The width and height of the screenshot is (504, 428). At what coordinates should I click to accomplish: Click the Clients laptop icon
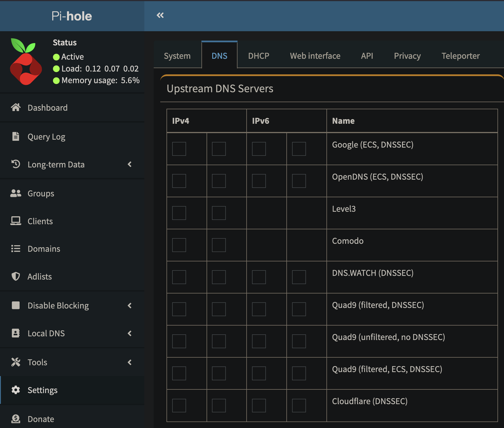click(16, 221)
